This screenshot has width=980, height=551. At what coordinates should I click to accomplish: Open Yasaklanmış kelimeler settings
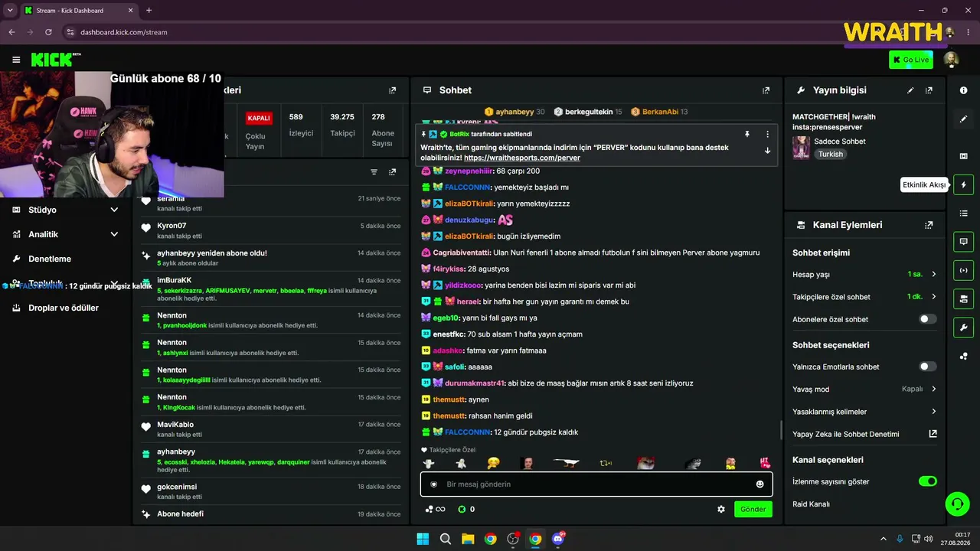pos(864,412)
